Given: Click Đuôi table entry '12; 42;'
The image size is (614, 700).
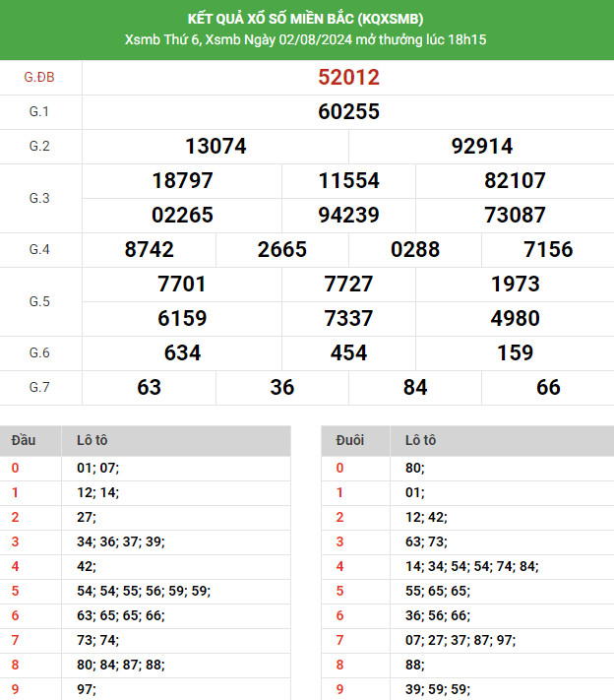Looking at the screenshot, I should pos(426,517).
